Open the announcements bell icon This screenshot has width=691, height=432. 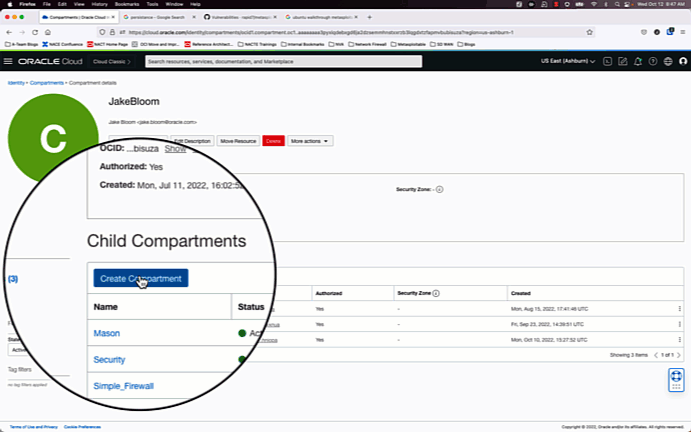pos(638,61)
